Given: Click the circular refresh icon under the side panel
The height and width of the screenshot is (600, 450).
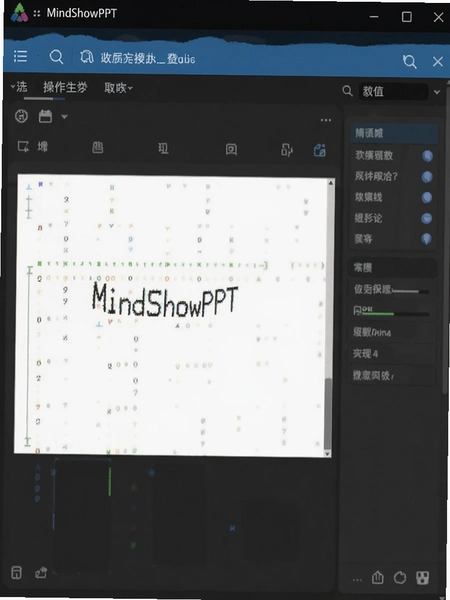Looking at the screenshot, I should pyautogui.click(x=400, y=577).
